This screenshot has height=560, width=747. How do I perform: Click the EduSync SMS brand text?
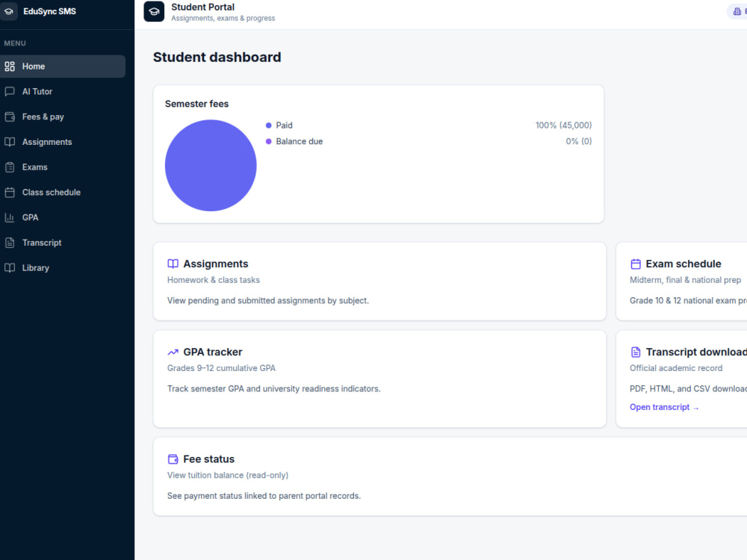(49, 11)
